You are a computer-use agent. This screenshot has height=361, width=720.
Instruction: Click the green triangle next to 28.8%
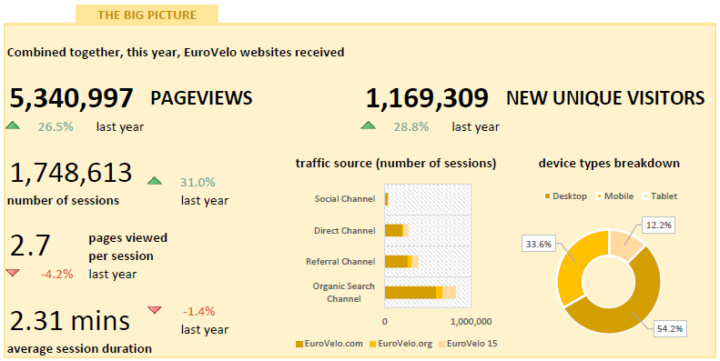pos(368,125)
